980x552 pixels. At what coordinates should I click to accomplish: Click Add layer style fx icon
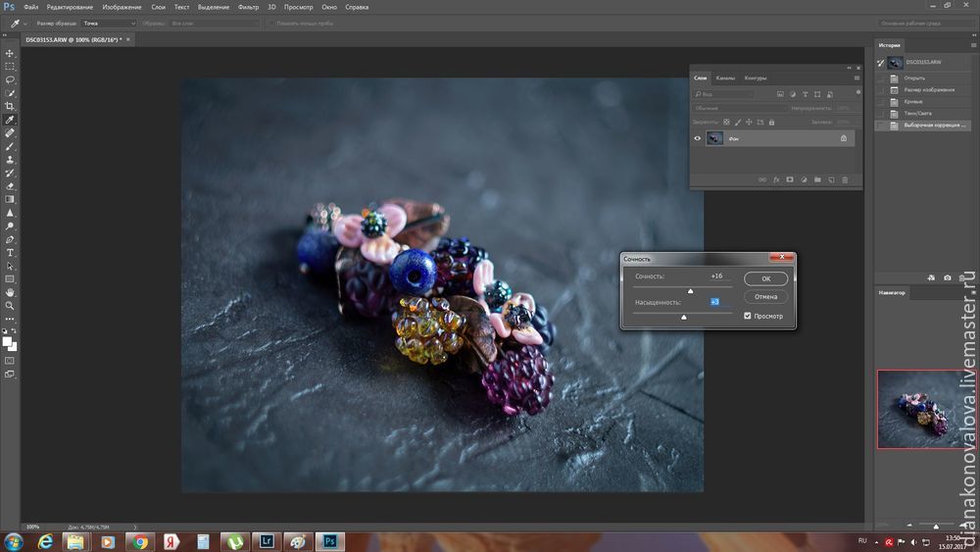pyautogui.click(x=776, y=180)
